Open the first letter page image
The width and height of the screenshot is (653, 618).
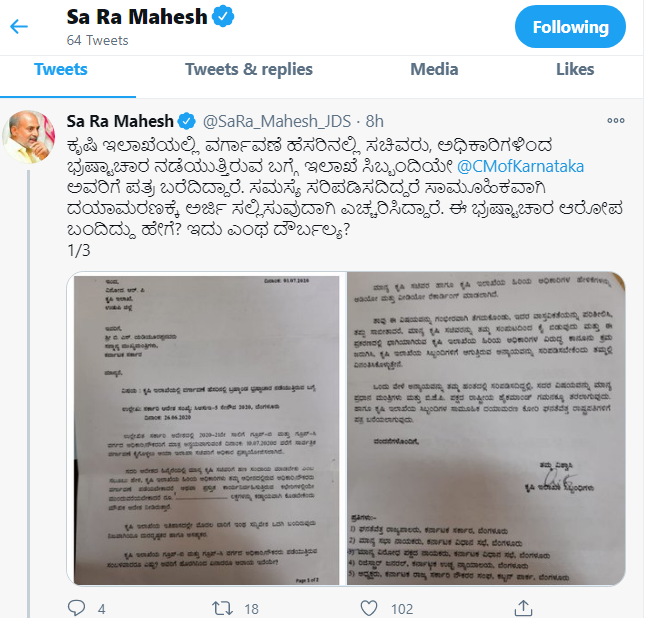207,429
